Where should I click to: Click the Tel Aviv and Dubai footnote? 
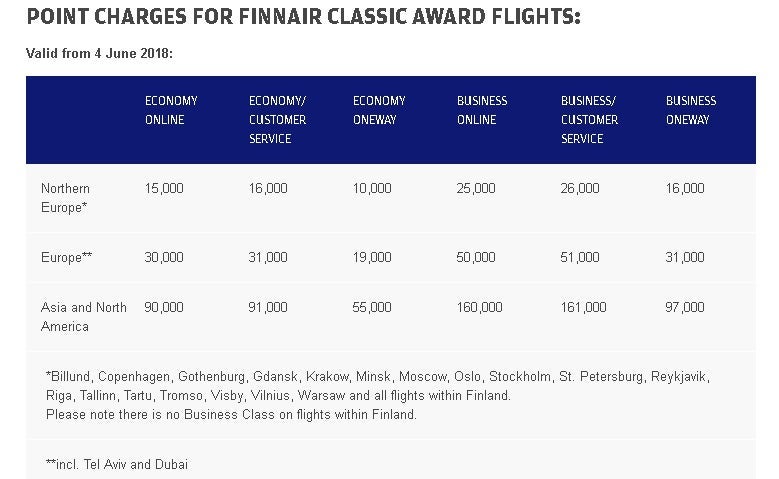coord(117,464)
